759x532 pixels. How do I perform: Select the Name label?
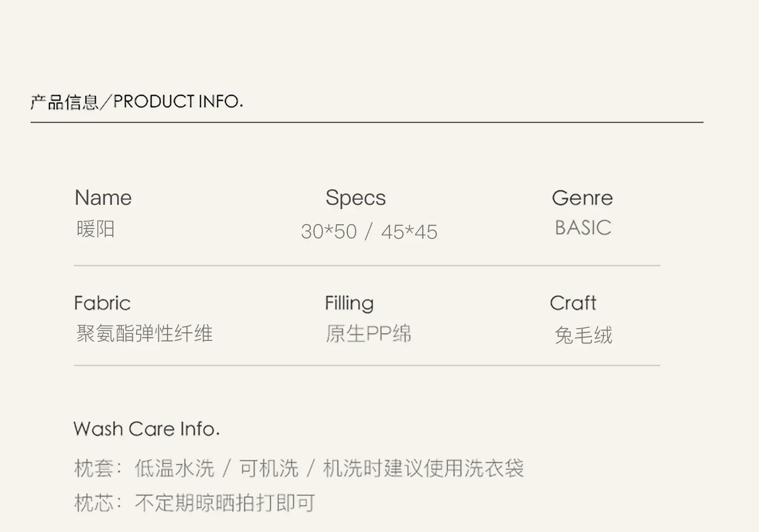coord(103,198)
